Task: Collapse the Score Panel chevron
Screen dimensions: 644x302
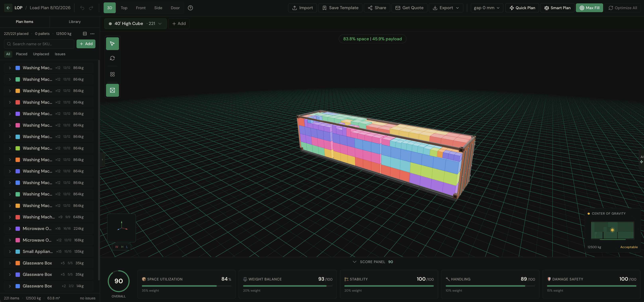Action: [x=354, y=262]
